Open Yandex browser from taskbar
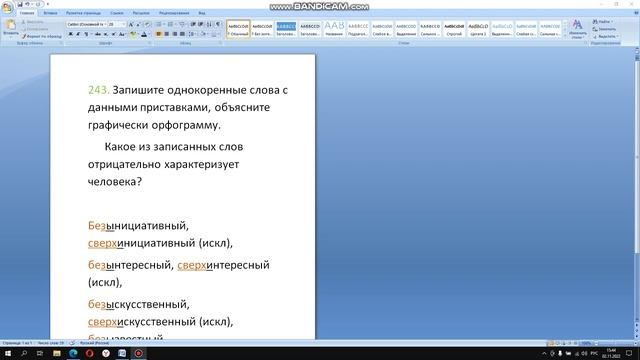Image resolution: width=640 pixels, height=360 pixels. (x=106, y=353)
